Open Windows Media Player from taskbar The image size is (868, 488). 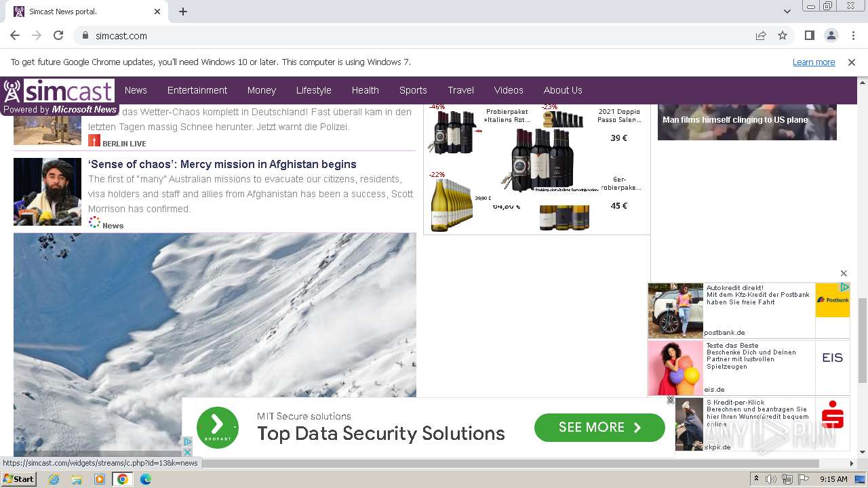[100, 479]
